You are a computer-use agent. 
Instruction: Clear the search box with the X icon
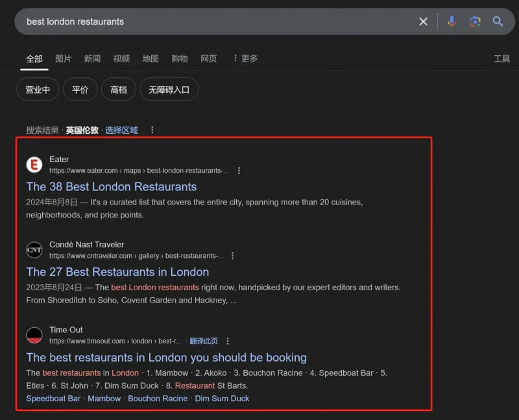pos(423,22)
